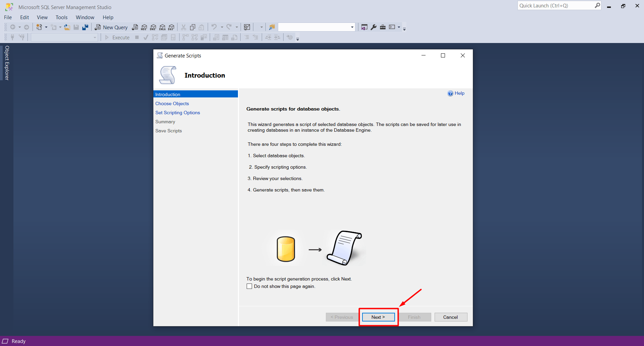Click the Next button

point(378,317)
